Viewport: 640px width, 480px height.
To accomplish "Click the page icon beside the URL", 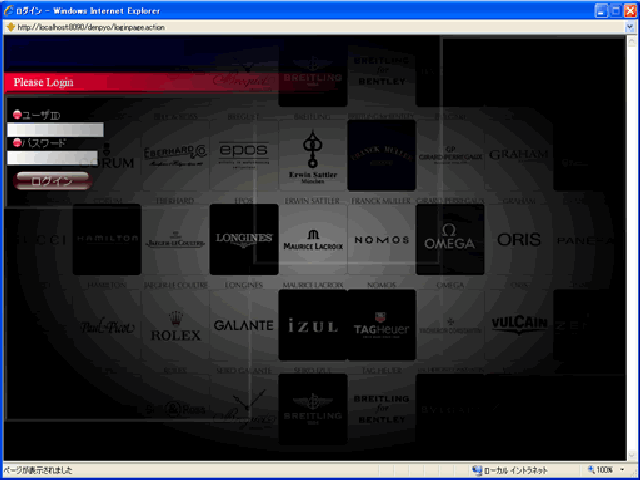I will 11,28.
